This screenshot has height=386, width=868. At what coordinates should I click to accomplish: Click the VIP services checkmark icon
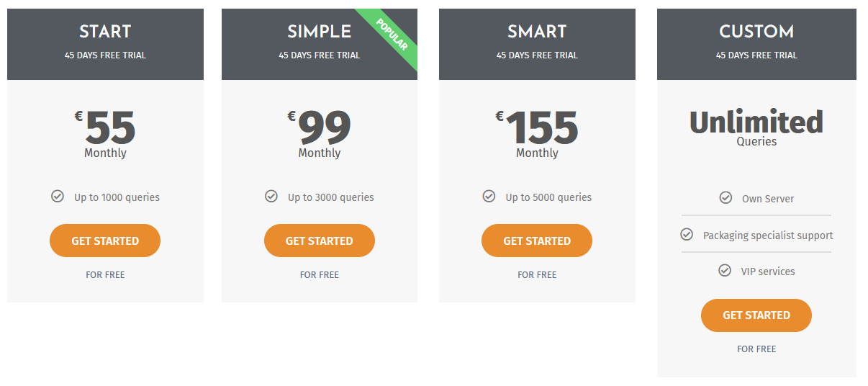tap(725, 271)
